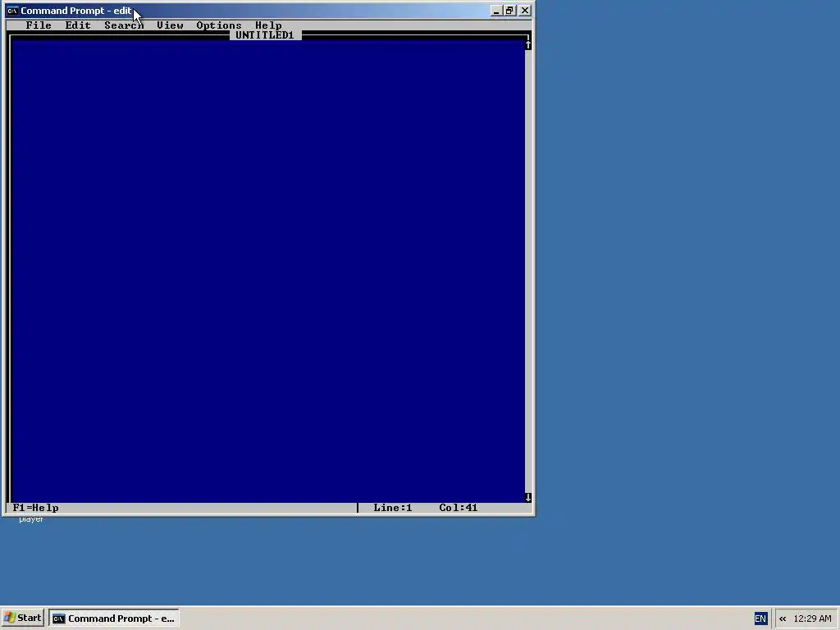Open the Help menu
840x630 pixels.
[x=268, y=25]
